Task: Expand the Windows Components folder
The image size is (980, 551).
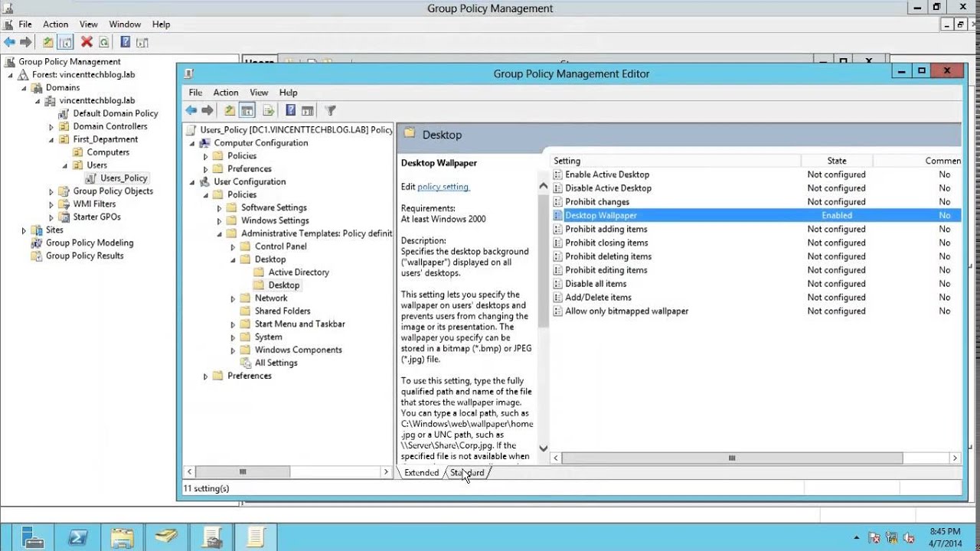Action: (234, 350)
